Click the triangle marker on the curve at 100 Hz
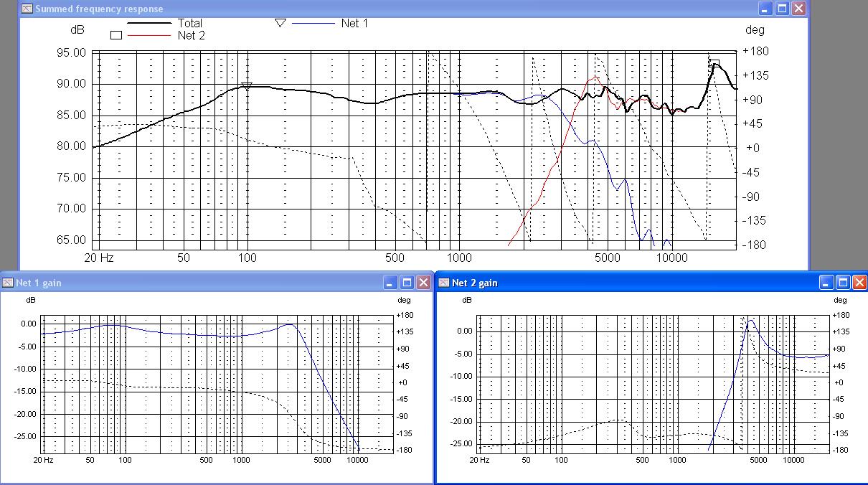The width and height of the screenshot is (868, 485). (247, 87)
